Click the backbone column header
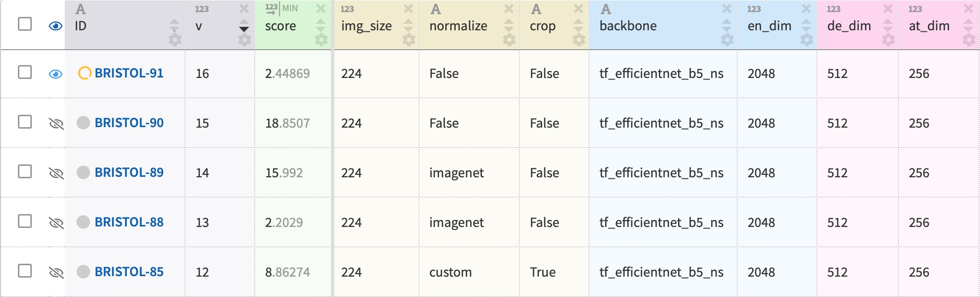 628,26
